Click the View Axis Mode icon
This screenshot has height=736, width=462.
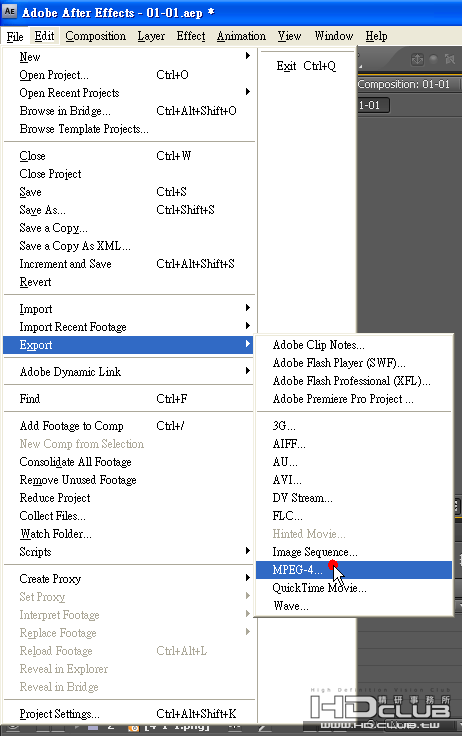[450, 59]
